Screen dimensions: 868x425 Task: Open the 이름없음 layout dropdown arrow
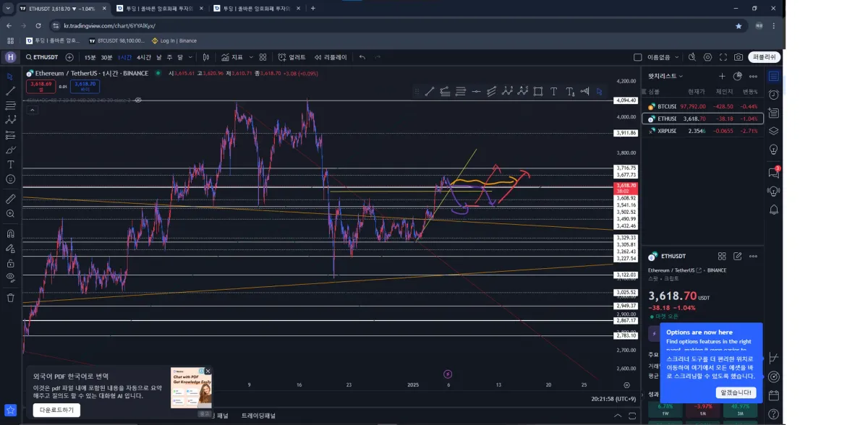click(x=677, y=57)
